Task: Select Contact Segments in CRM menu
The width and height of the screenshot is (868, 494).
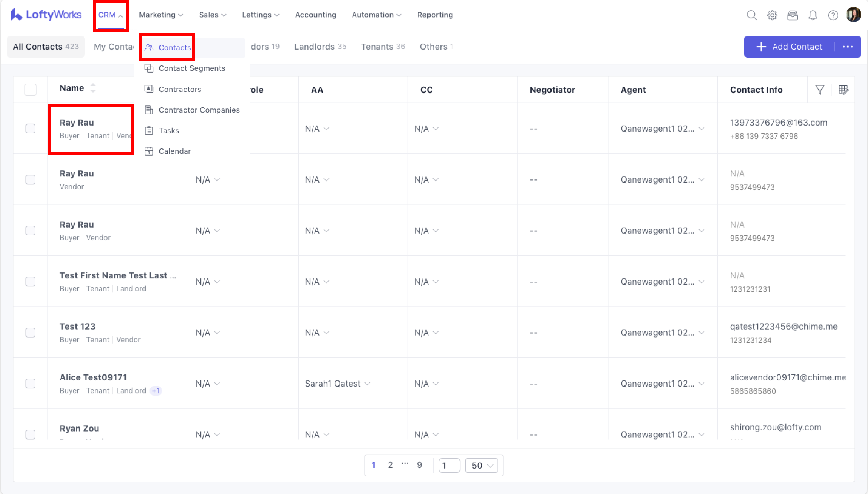Action: 191,68
